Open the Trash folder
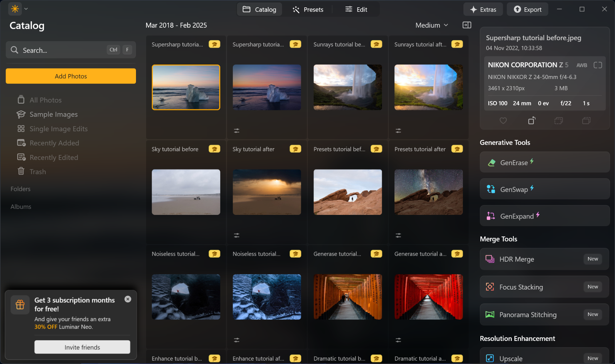The height and width of the screenshot is (364, 615). (38, 172)
